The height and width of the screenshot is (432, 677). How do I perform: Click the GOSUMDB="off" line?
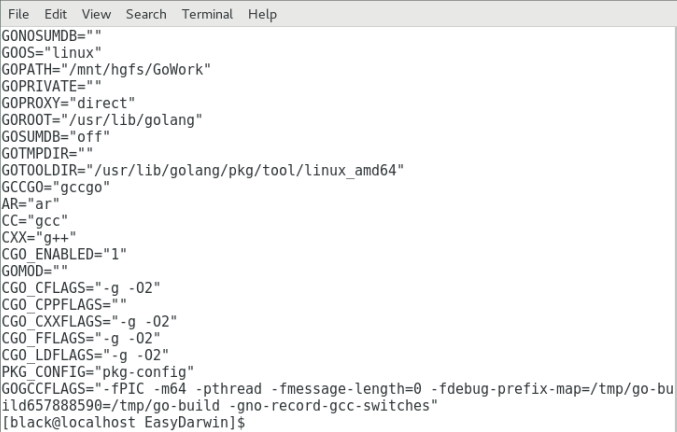click(x=56, y=136)
